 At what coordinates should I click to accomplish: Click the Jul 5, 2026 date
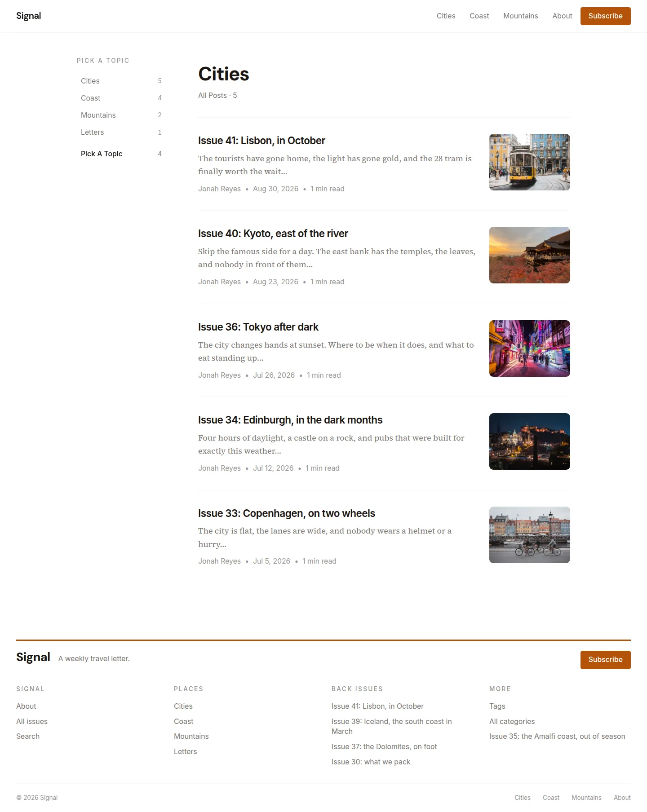pyautogui.click(x=271, y=561)
